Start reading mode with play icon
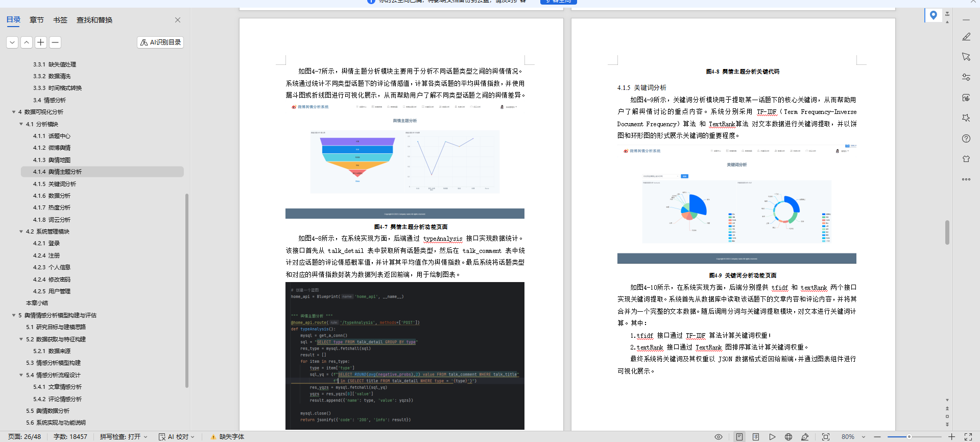This screenshot has height=442, width=980. pos(772,437)
